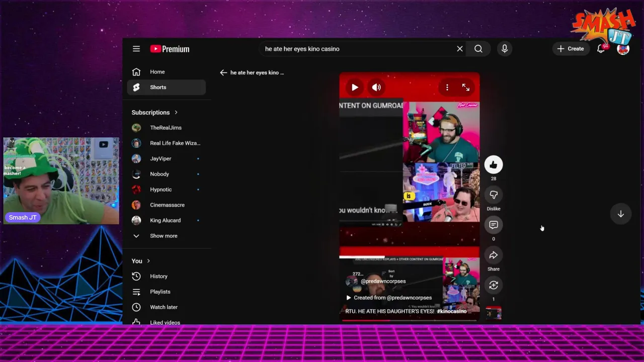Image resolution: width=644 pixels, height=362 pixels.
Task: Open TheRealJims channel
Action: [x=167, y=128]
